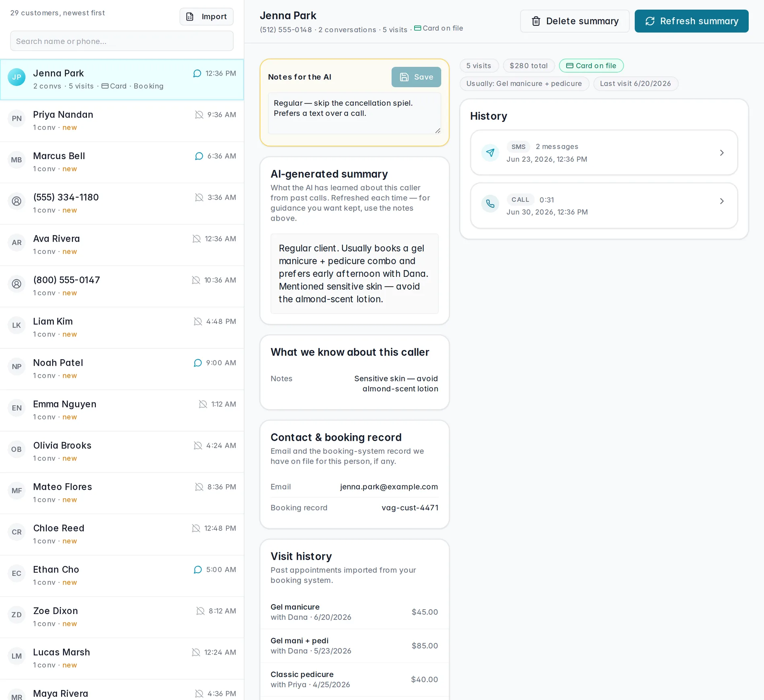Open Mateo Flores' customer record
This screenshot has width=764, height=700.
click(x=122, y=493)
